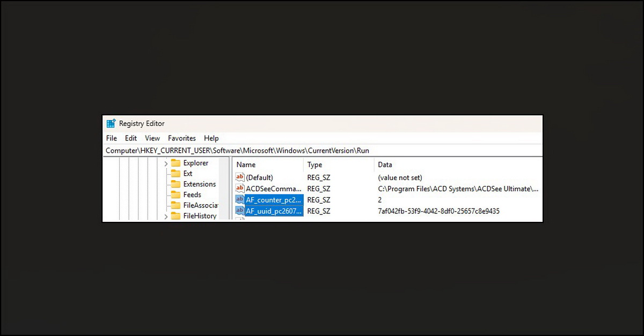Select the Extensions key label
Image resolution: width=644 pixels, height=336 pixels.
[x=200, y=184]
